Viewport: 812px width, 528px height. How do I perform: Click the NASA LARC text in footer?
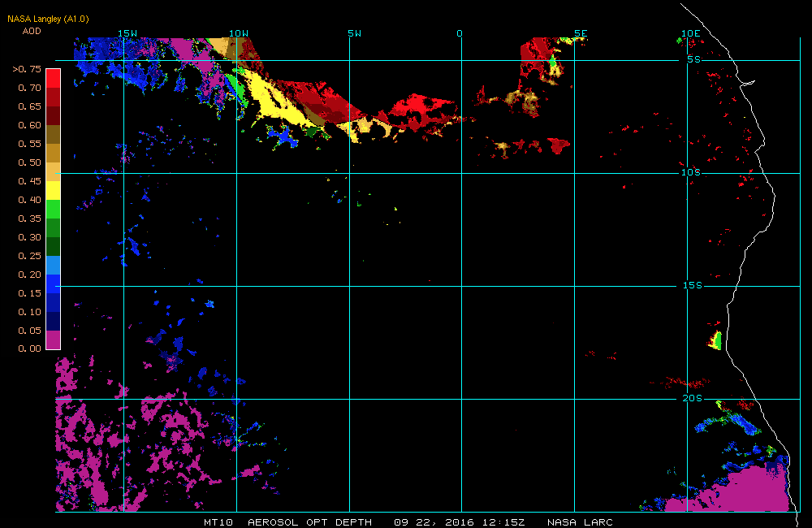coord(580,522)
